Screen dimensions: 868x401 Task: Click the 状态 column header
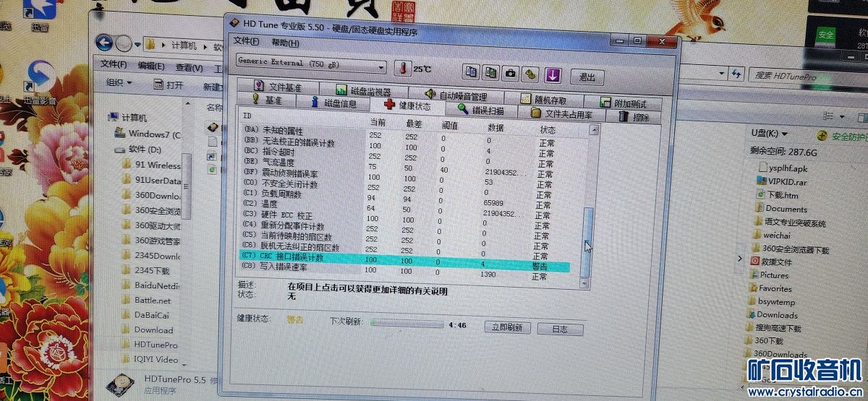pyautogui.click(x=548, y=130)
